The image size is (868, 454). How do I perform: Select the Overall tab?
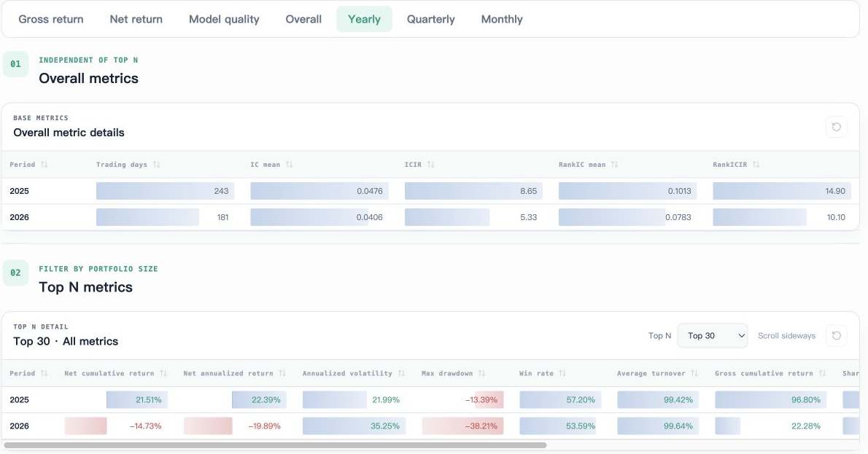click(x=303, y=20)
